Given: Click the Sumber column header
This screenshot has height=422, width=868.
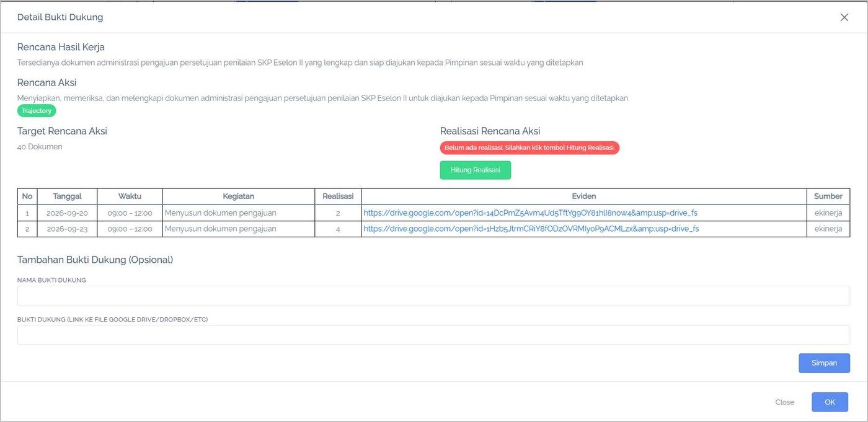Looking at the screenshot, I should (x=828, y=196).
